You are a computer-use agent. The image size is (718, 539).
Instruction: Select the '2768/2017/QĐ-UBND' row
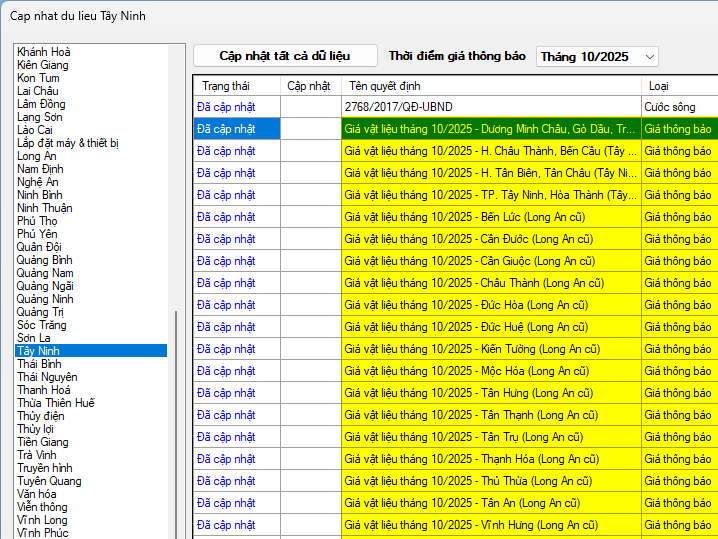[x=490, y=107]
